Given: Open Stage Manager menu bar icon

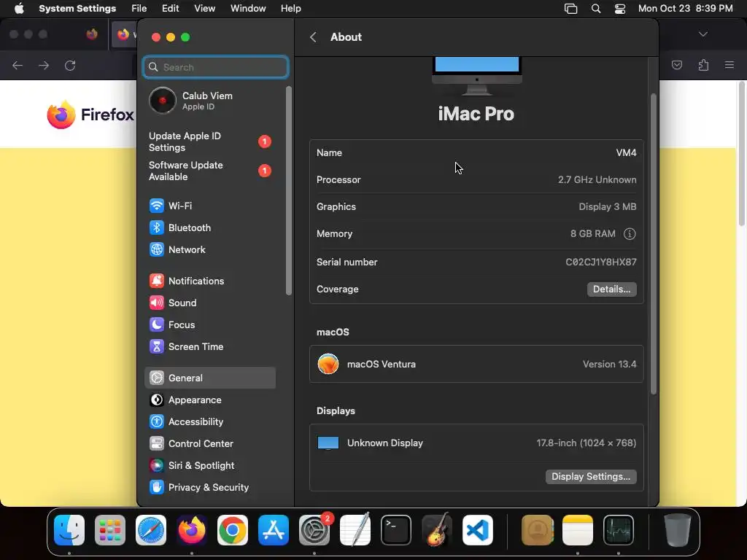Looking at the screenshot, I should (570, 9).
